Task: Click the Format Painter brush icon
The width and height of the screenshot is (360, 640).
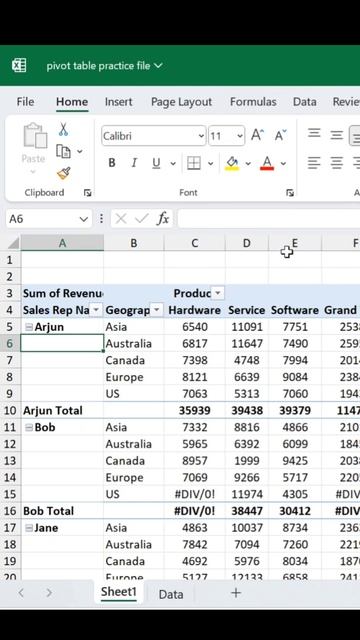Action: point(63,173)
